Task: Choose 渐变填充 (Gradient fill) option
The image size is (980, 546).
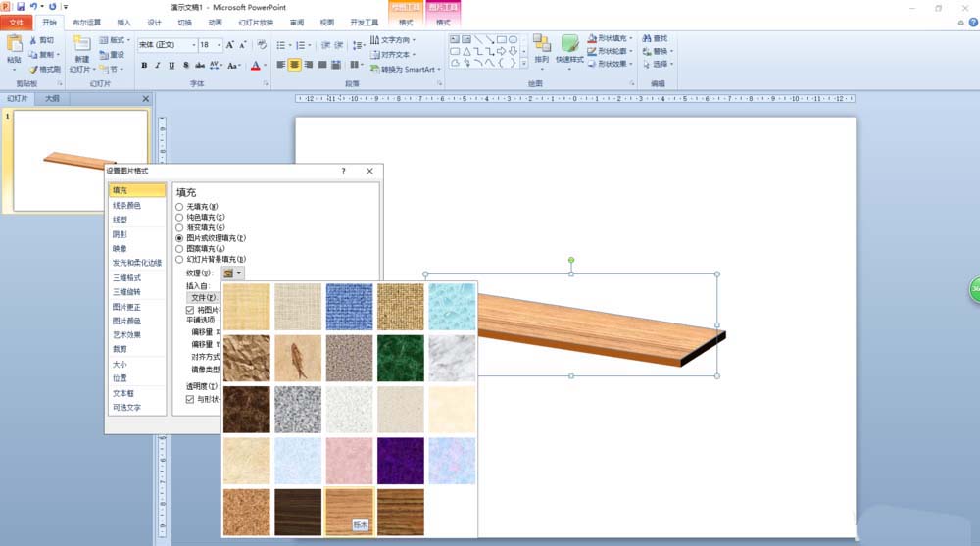Action: (179, 227)
